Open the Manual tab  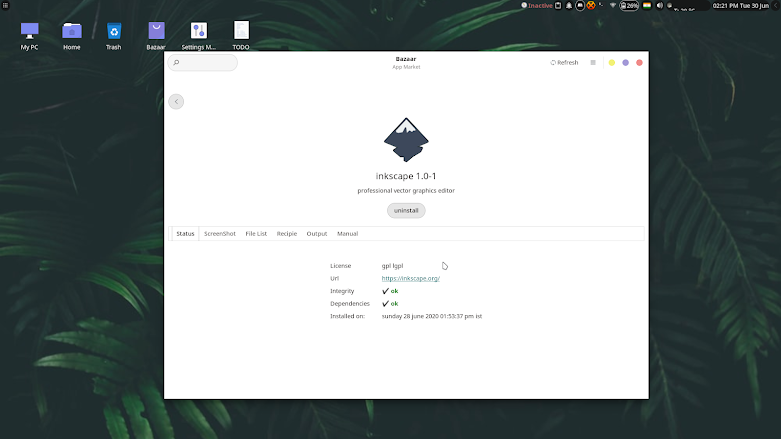point(348,234)
